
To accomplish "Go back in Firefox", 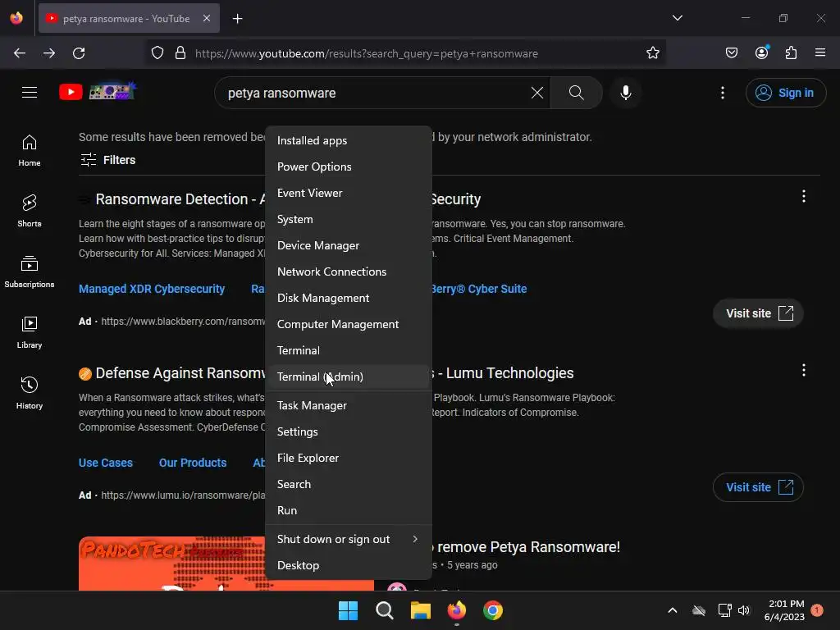I will (x=20, y=53).
